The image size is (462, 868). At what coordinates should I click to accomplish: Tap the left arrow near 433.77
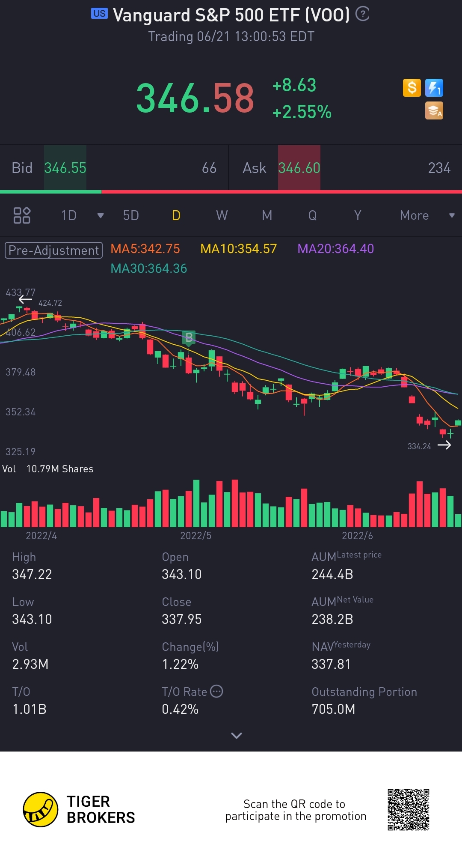click(26, 299)
